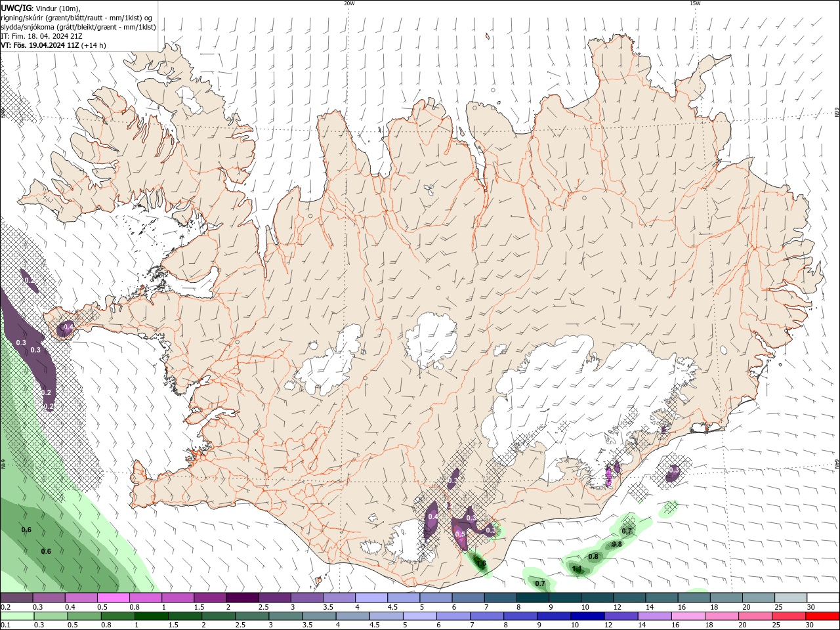Pick the bright pink 0.5 swatch, upper legend
The height and width of the screenshot is (630, 840).
click(x=114, y=598)
